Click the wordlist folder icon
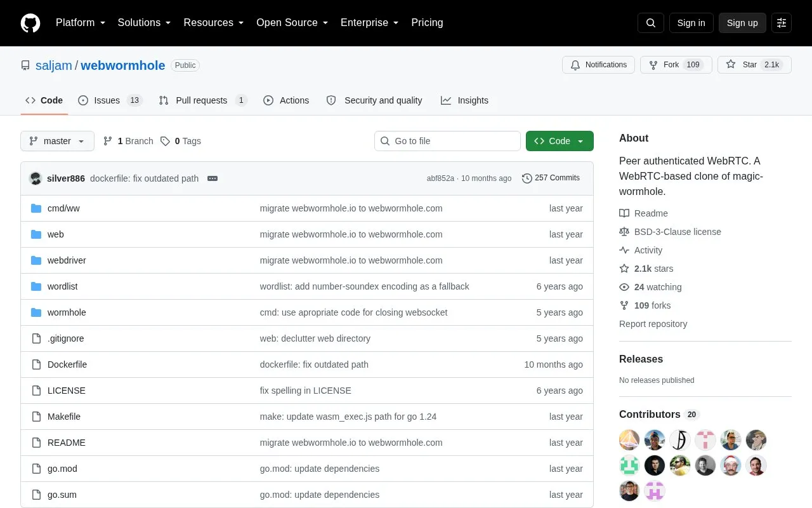Image resolution: width=812 pixels, height=508 pixels. point(36,286)
